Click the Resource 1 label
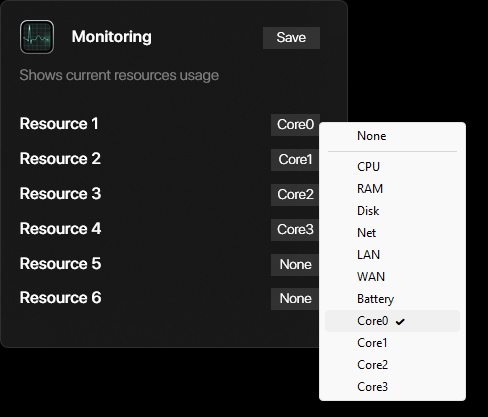The height and width of the screenshot is (417, 488). pyautogui.click(x=59, y=124)
